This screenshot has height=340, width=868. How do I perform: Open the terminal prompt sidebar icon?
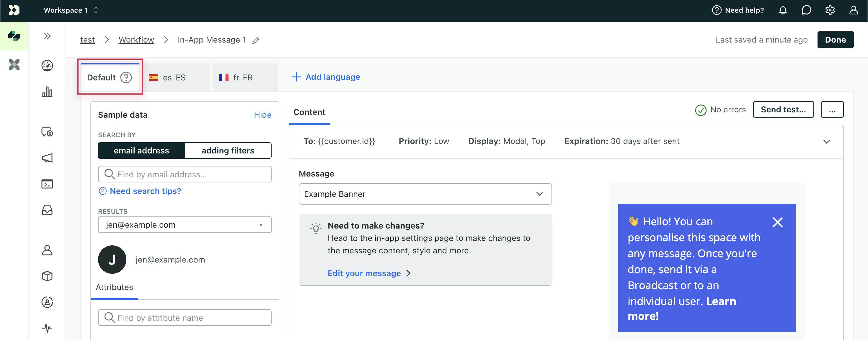[x=47, y=184]
